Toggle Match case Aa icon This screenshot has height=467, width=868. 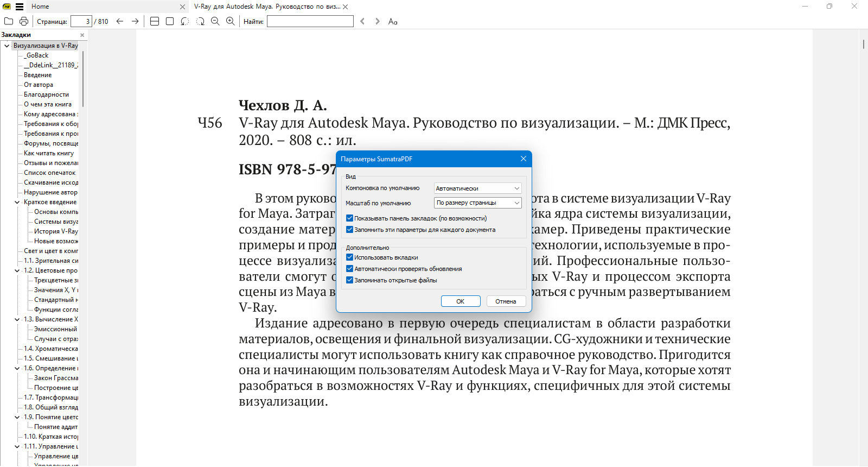[x=393, y=21]
